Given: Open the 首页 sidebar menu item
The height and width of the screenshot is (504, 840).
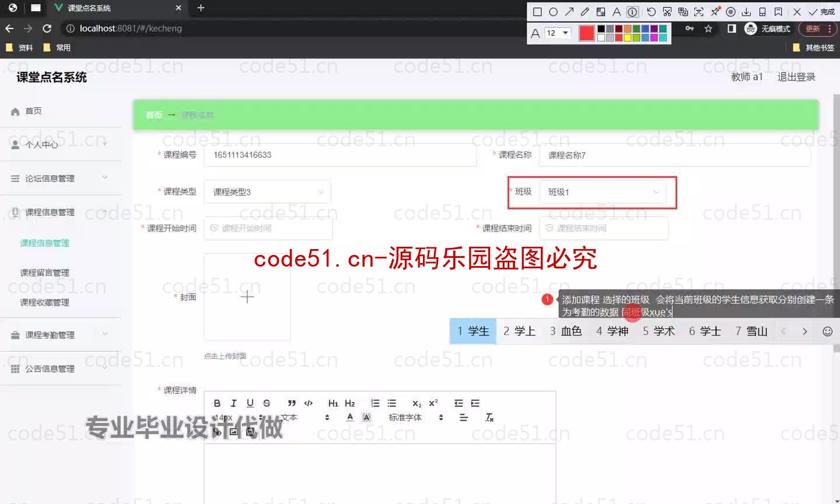Looking at the screenshot, I should (61, 111).
